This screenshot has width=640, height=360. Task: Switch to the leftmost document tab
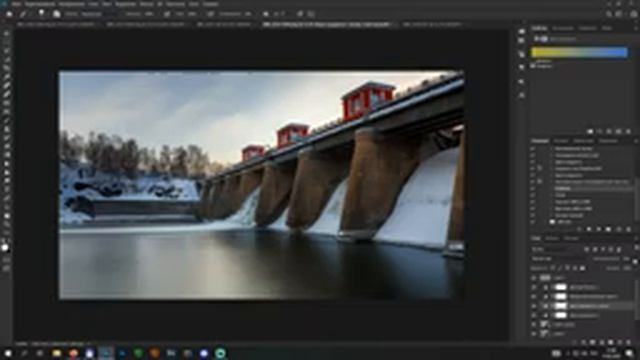pos(56,24)
